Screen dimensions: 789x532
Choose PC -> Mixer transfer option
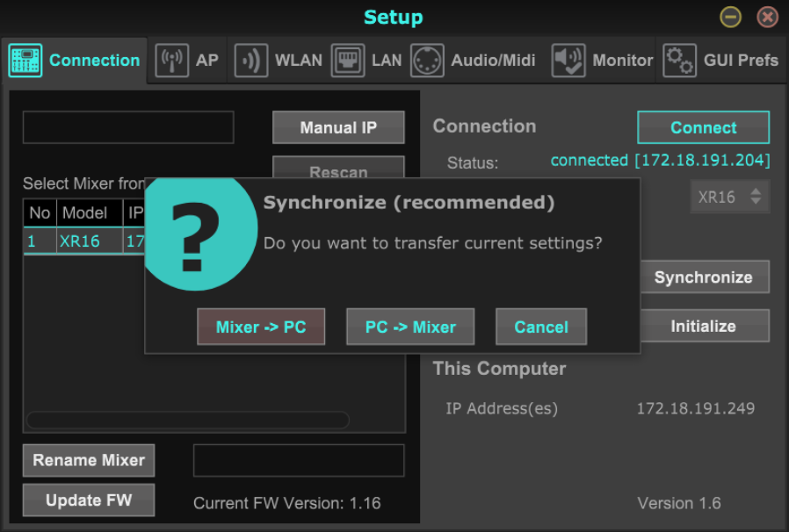pos(410,327)
